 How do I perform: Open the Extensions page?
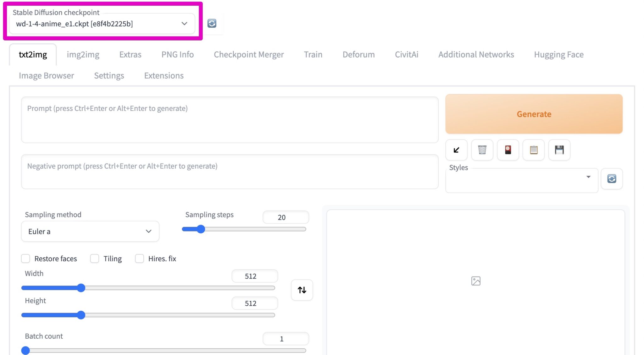tap(164, 75)
